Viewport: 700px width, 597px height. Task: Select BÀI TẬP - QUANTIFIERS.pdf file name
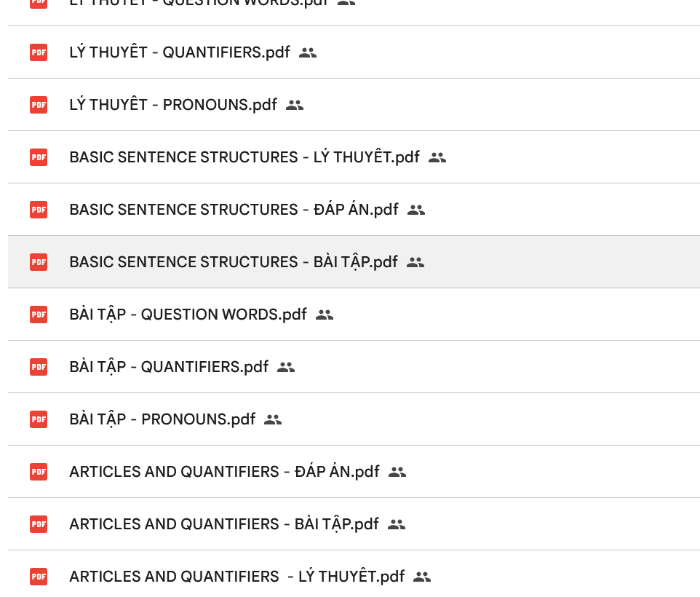169,367
